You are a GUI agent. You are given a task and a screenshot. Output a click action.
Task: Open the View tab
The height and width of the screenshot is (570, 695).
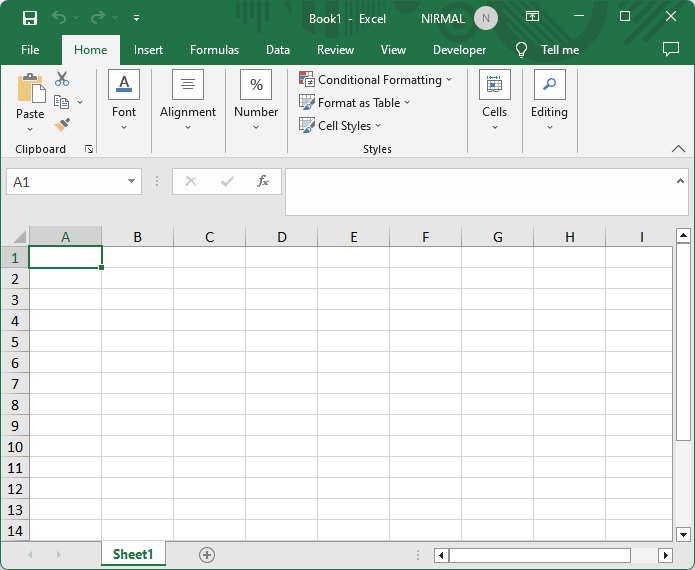(393, 50)
